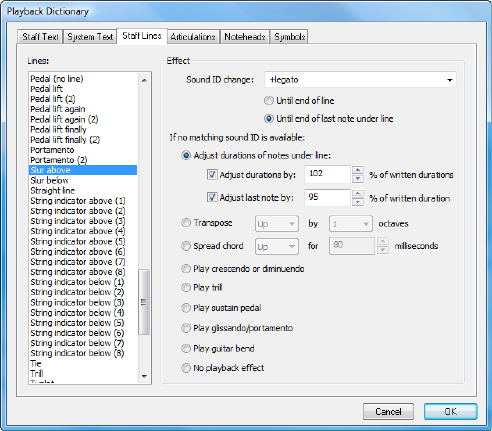Click the Spread chord milliseconds field
492x431 pixels.
[352, 246]
